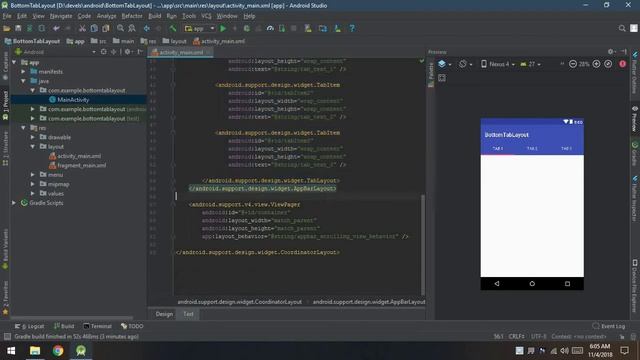The height and width of the screenshot is (360, 640).
Task: Select fragment_main.xml in the project tree
Action: [82, 165]
